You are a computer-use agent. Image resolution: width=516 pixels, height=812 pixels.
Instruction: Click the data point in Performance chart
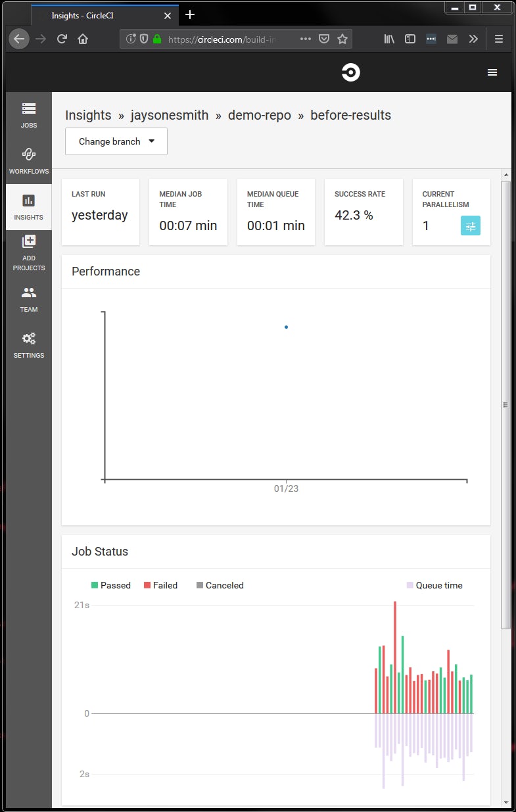click(x=286, y=327)
